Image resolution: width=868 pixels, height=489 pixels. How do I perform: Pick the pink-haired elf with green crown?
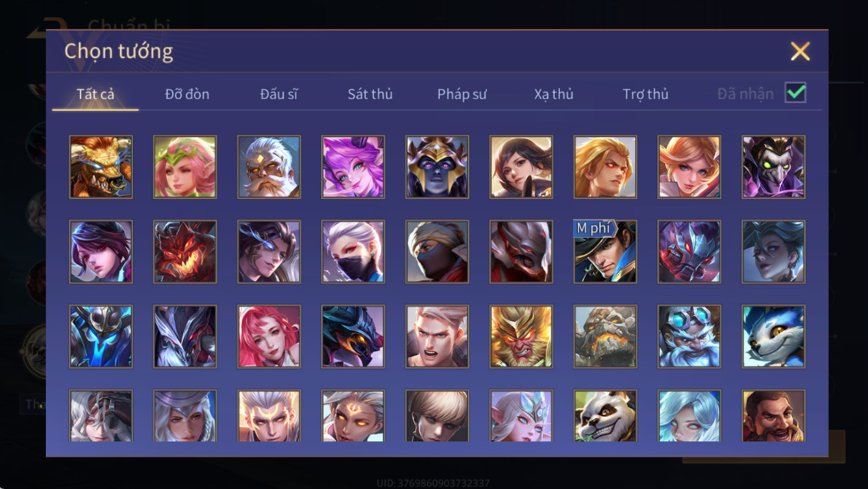[185, 166]
